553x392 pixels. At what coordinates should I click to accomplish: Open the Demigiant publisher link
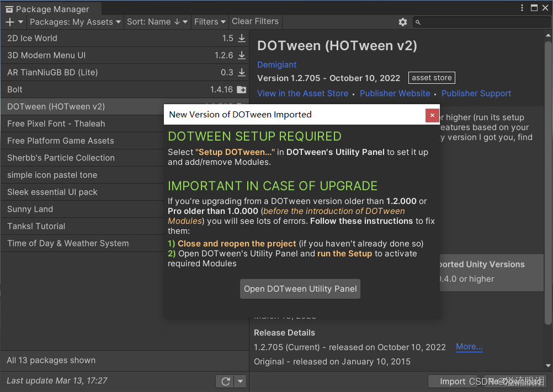click(277, 65)
